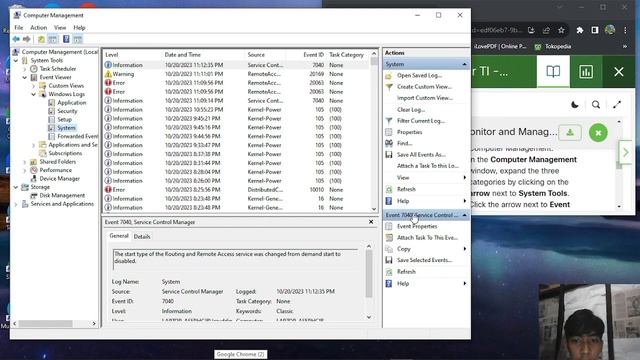Collapse Event 7040 section in Actions pane
Image resolution: width=640 pixels, height=360 pixels.
[464, 215]
